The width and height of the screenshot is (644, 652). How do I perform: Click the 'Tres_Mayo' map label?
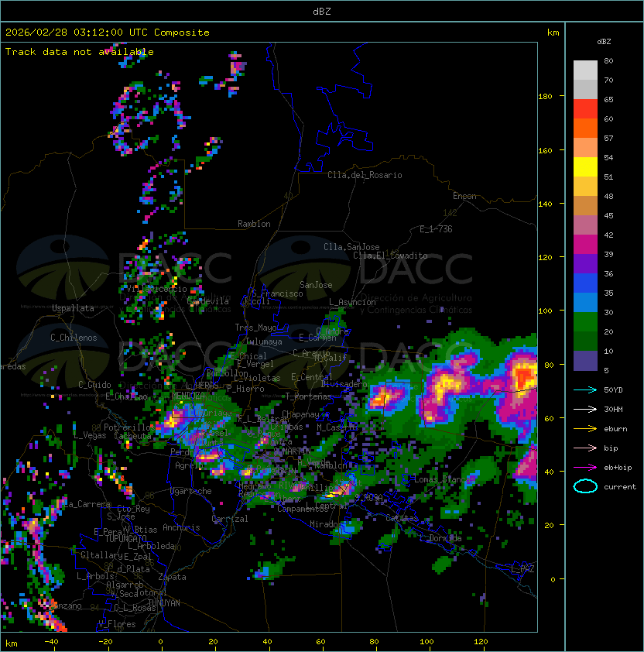pos(255,328)
